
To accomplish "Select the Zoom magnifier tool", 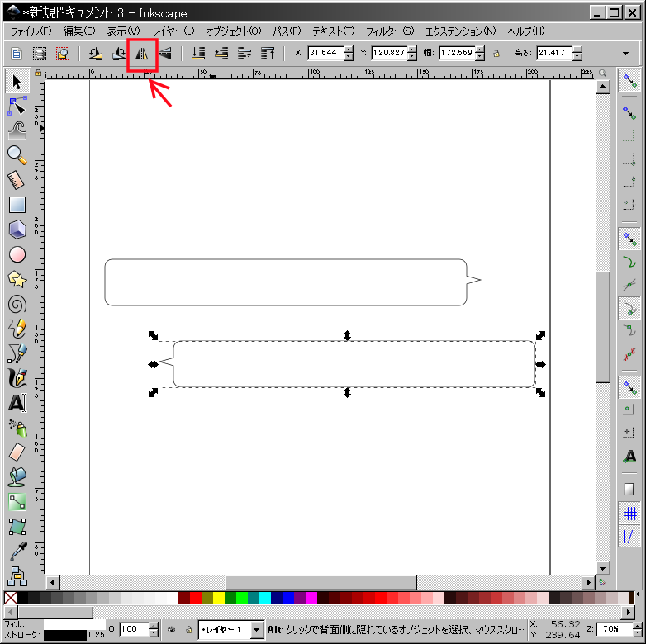I will (x=17, y=155).
